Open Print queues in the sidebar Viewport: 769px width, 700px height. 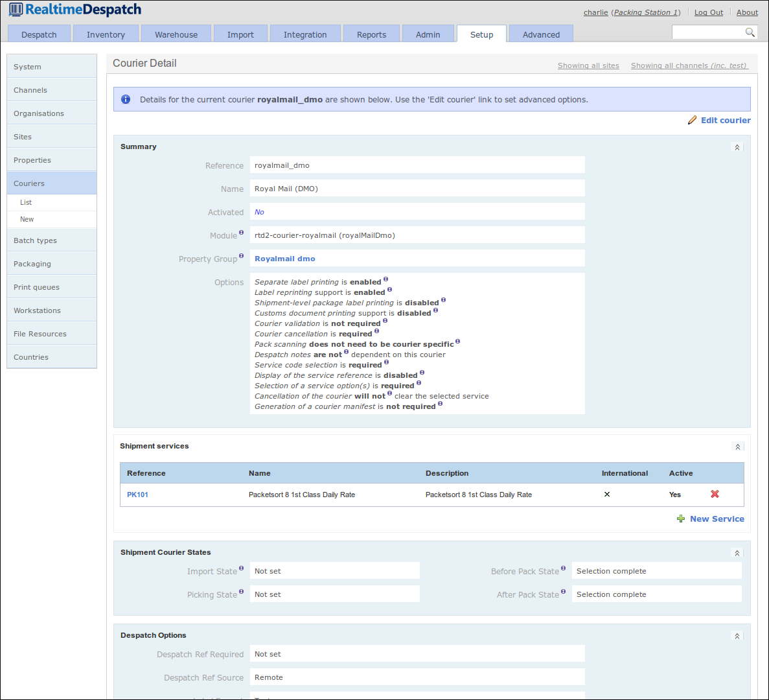(x=52, y=287)
